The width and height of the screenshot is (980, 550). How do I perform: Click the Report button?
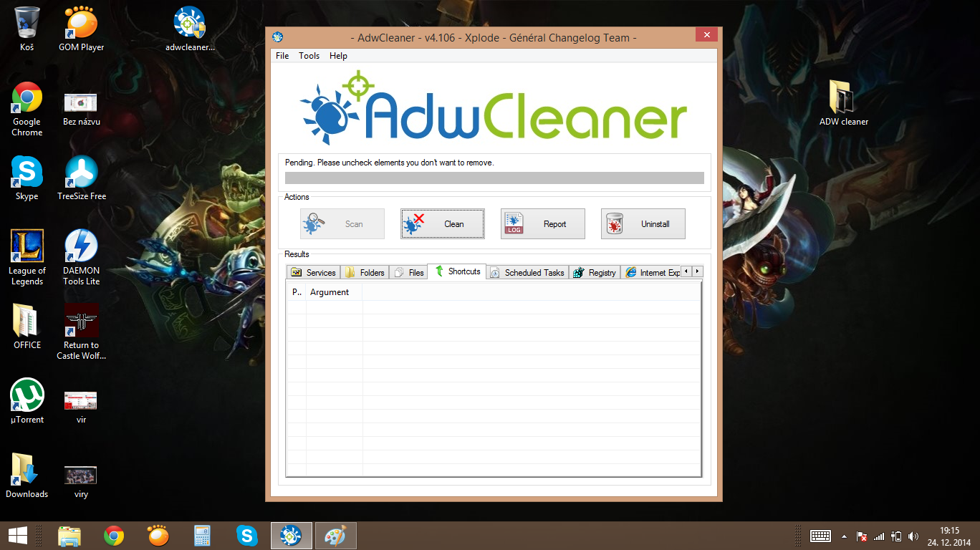click(543, 224)
